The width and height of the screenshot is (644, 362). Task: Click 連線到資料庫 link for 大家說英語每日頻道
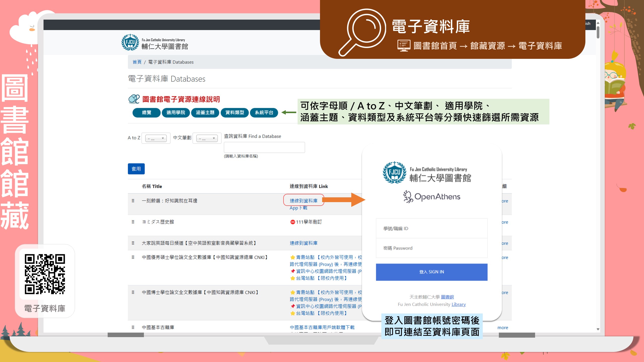303,243
